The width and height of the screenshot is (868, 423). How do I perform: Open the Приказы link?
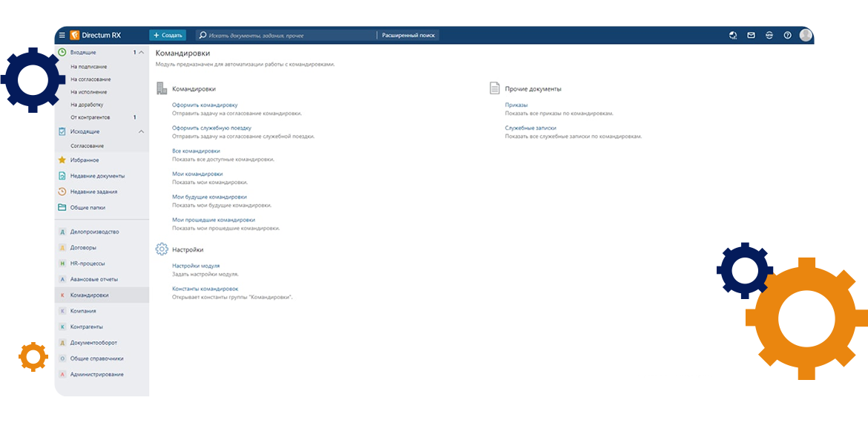[x=516, y=105]
